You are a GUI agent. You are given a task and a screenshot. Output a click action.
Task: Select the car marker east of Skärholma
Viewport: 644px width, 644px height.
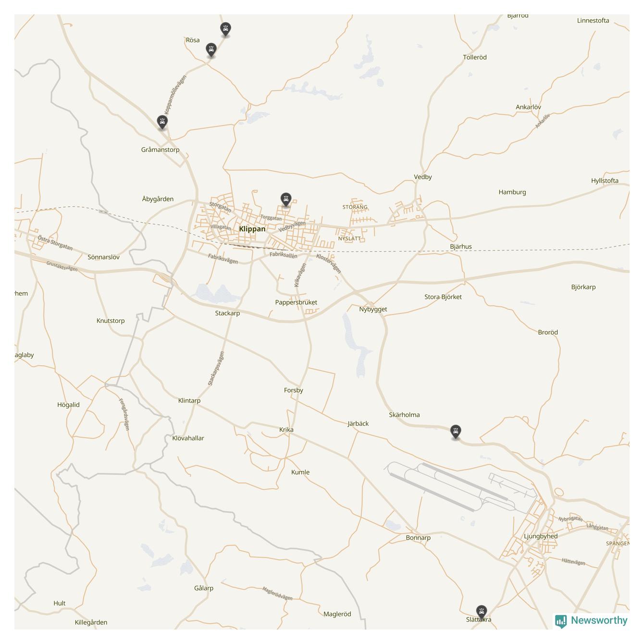456,432
